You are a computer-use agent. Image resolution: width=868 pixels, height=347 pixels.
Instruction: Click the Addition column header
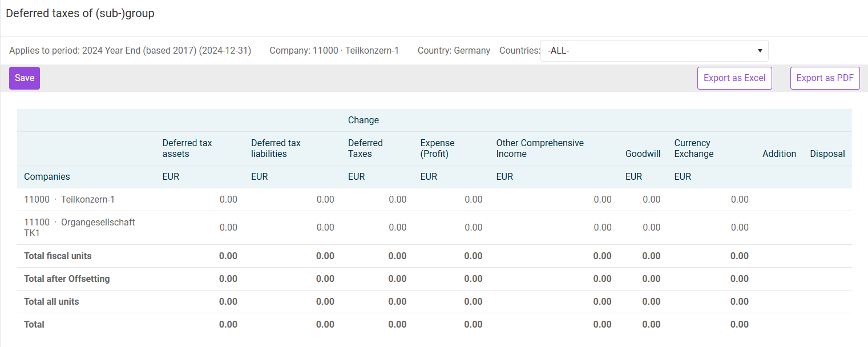point(779,154)
